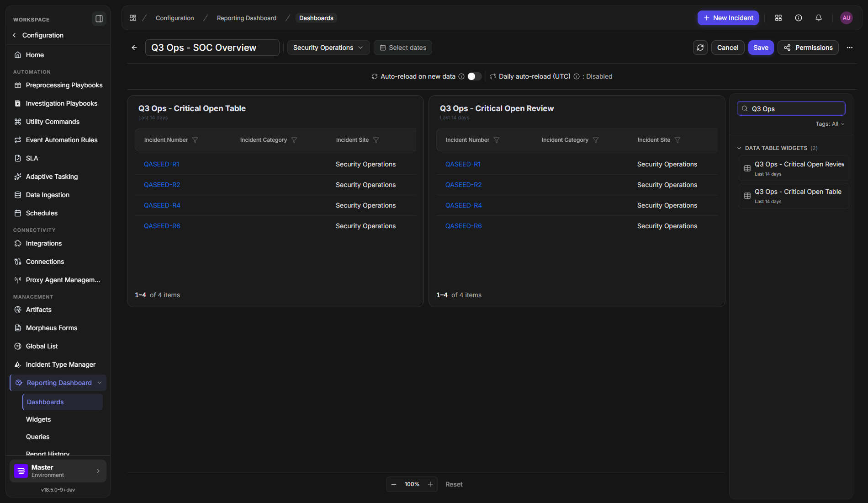Save the dashboard
Image resolution: width=868 pixels, height=503 pixels.
(x=761, y=48)
